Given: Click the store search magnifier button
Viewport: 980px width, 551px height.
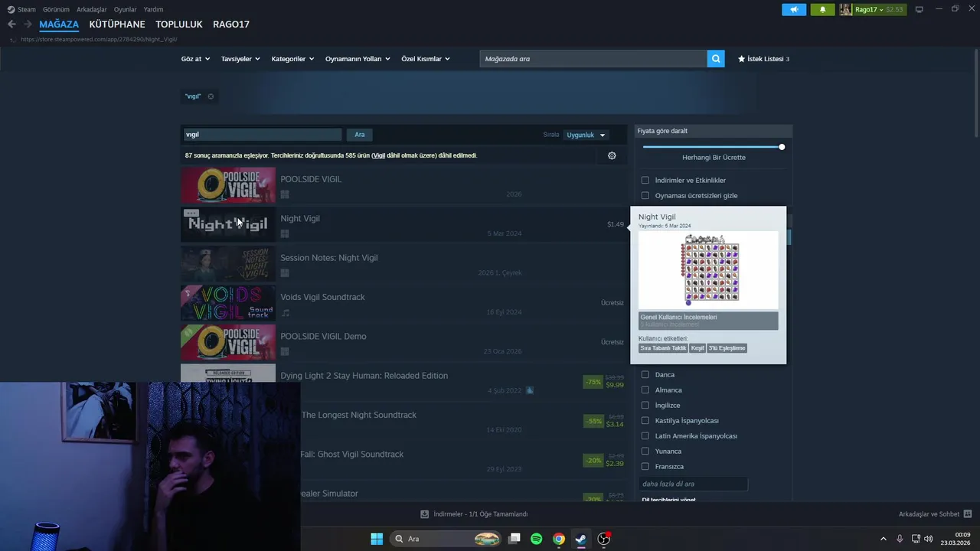Looking at the screenshot, I should 716,59.
